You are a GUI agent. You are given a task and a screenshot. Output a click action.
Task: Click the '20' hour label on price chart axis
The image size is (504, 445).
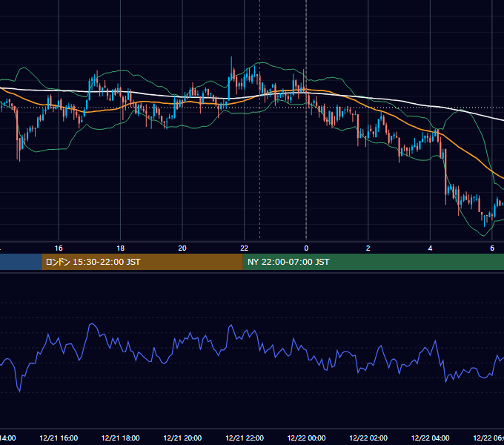coord(182,248)
